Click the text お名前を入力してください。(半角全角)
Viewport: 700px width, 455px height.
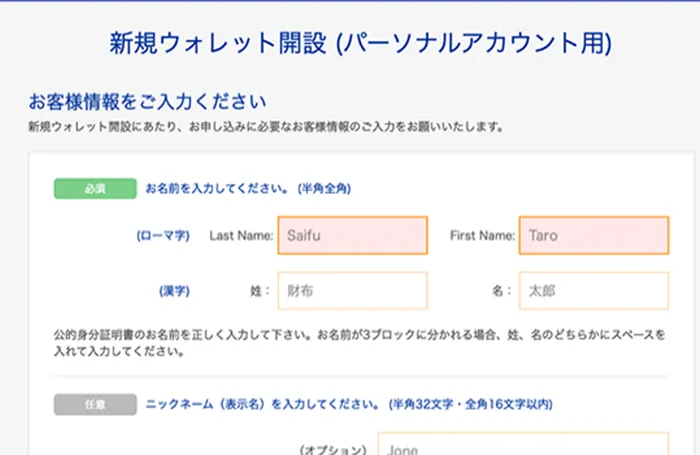(x=248, y=188)
